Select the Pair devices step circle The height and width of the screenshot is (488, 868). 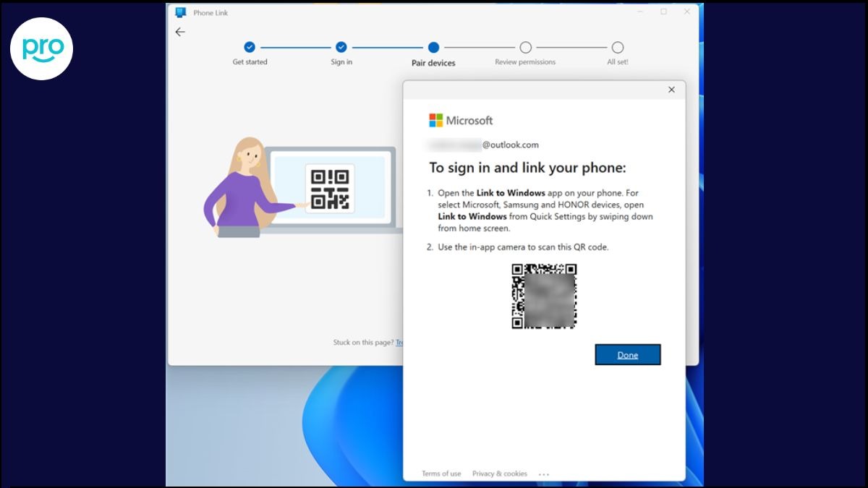[433, 47]
